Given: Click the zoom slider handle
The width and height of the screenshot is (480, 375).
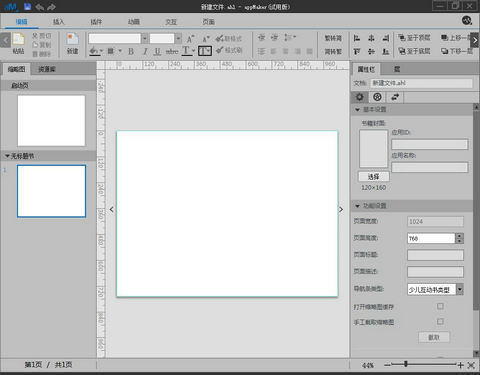Looking at the screenshot, I should point(406,364).
